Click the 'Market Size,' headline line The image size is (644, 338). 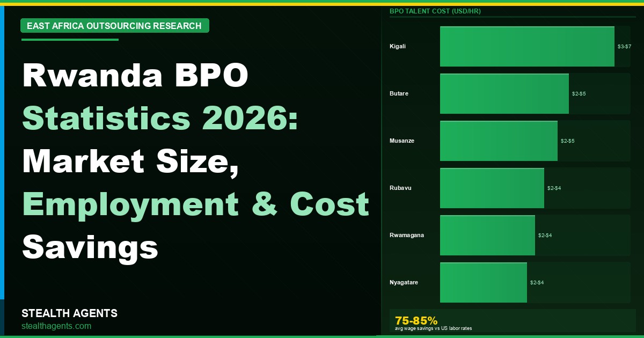point(130,162)
